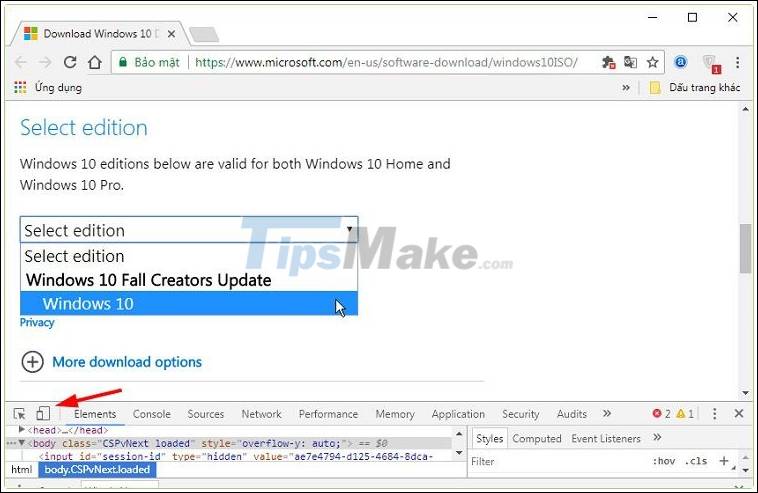Viewport: 758px width, 493px height.
Task: Select the html breadcrumb in DevTools
Action: pos(21,469)
